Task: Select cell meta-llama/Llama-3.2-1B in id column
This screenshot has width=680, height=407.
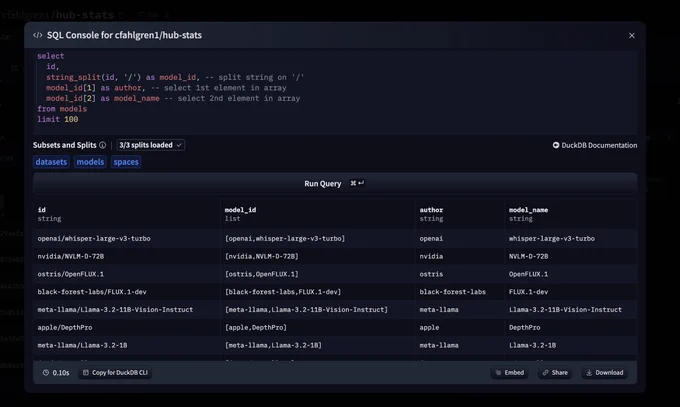Action: point(127,345)
